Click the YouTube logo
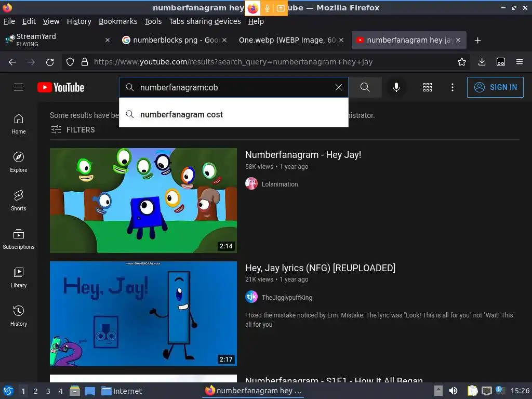The width and height of the screenshot is (532, 399). click(x=61, y=87)
